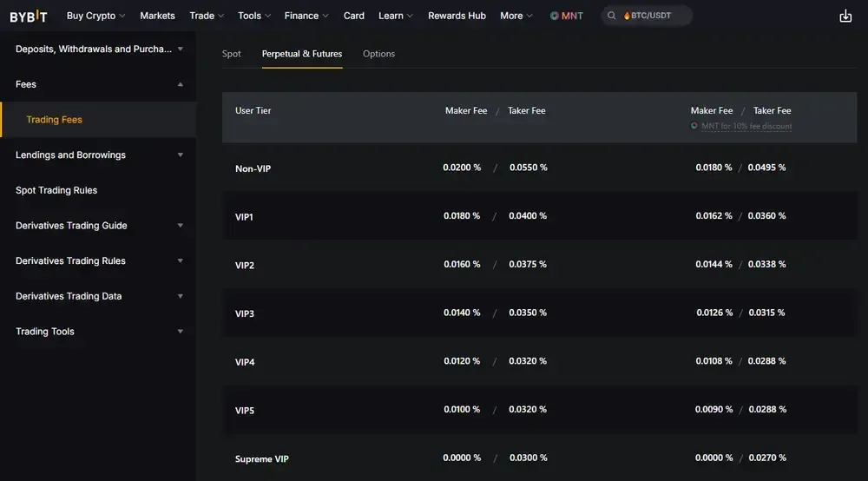The image size is (868, 481).
Task: Open the More dropdown menu
Action: tap(516, 16)
